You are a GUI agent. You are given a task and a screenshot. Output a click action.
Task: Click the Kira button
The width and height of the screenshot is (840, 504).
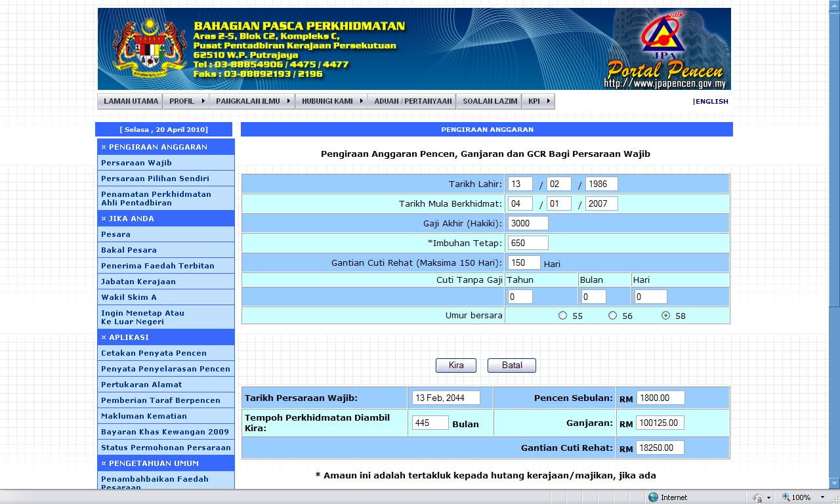point(456,366)
